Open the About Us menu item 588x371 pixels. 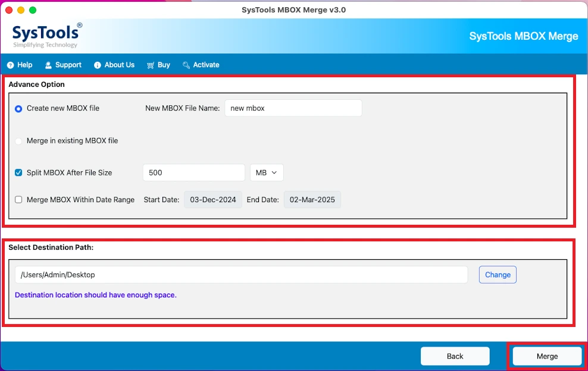[114, 65]
